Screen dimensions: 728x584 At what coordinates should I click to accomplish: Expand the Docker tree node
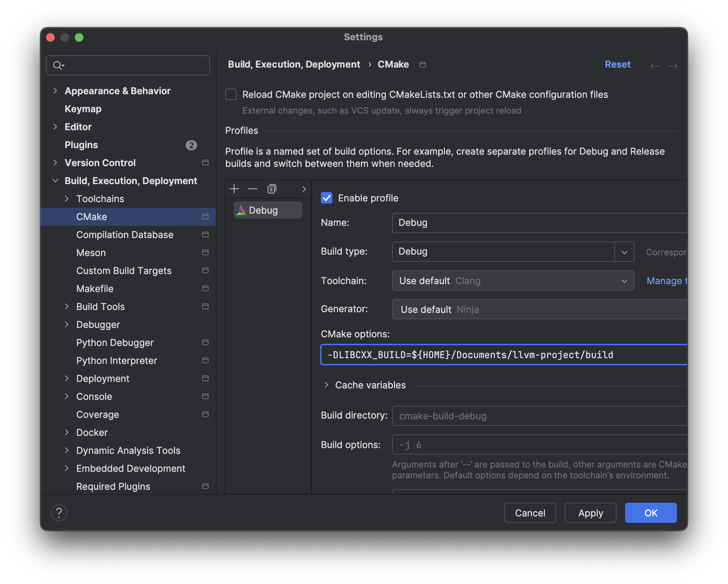click(x=67, y=432)
